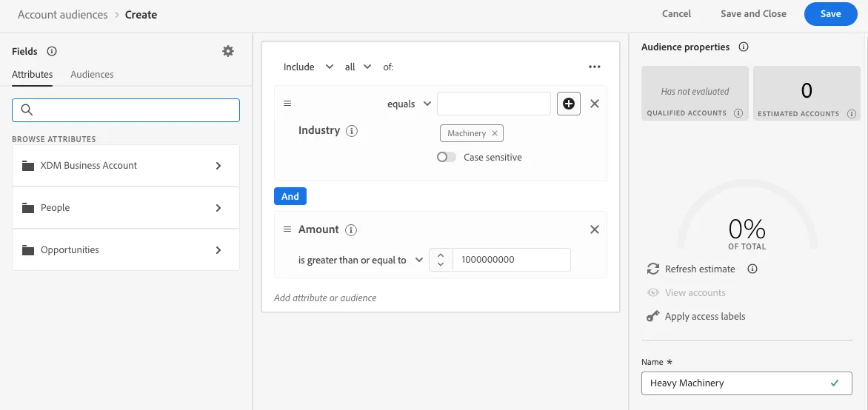This screenshot has height=410, width=868.
Task: Click View accounts
Action: point(695,293)
